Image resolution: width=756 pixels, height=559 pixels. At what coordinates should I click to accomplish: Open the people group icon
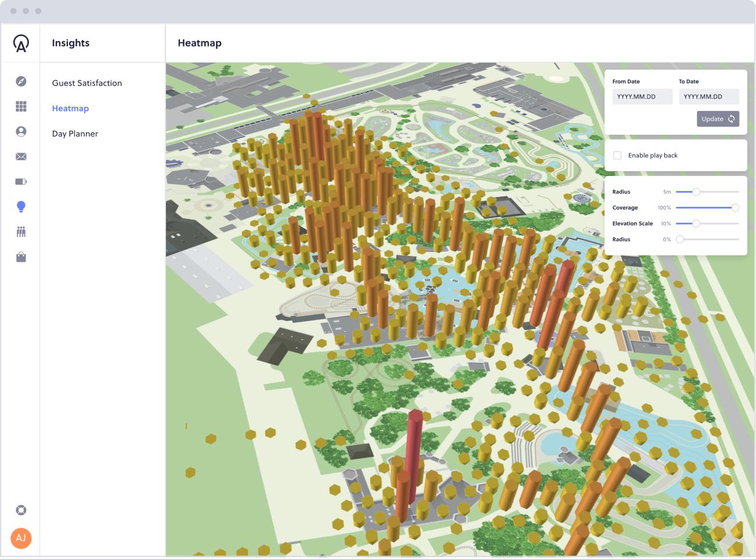[21, 232]
